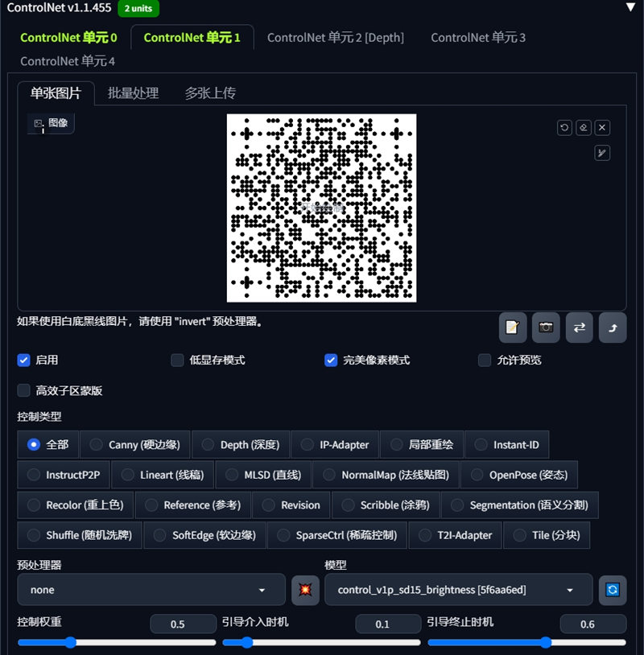Select the 单张图片 single image tab
644x655 pixels.
point(56,93)
